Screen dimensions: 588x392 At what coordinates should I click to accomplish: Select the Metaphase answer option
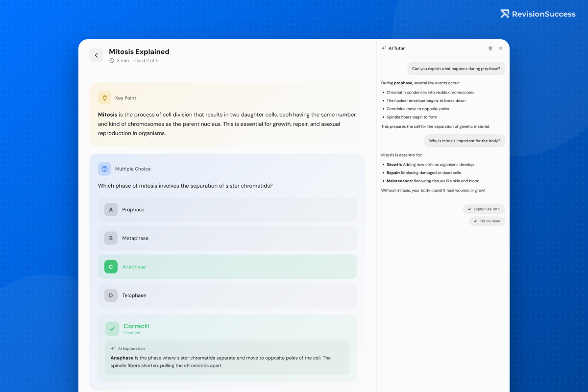pos(227,238)
